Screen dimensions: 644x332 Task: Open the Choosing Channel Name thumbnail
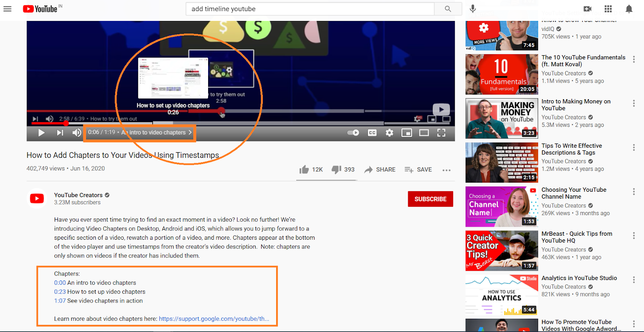pyautogui.click(x=502, y=207)
